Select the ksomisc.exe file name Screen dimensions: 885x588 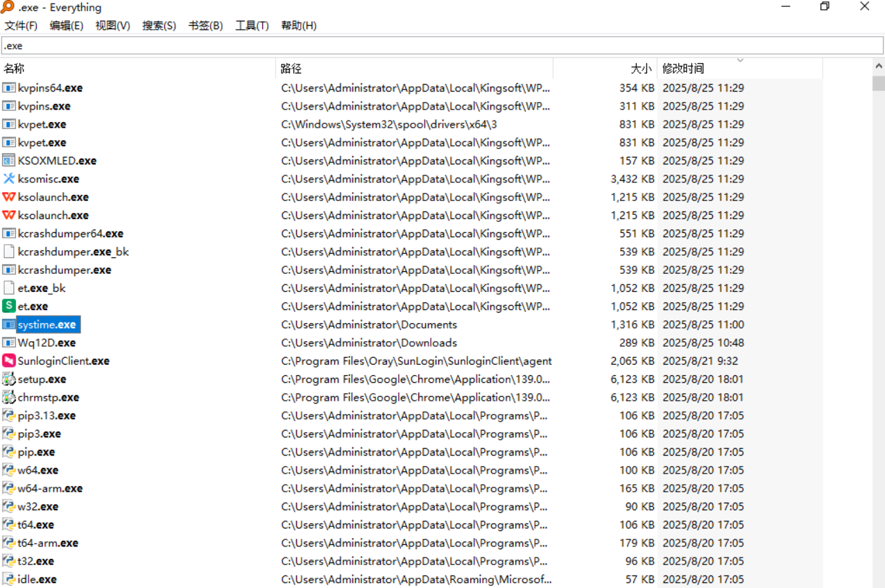pyautogui.click(x=49, y=179)
